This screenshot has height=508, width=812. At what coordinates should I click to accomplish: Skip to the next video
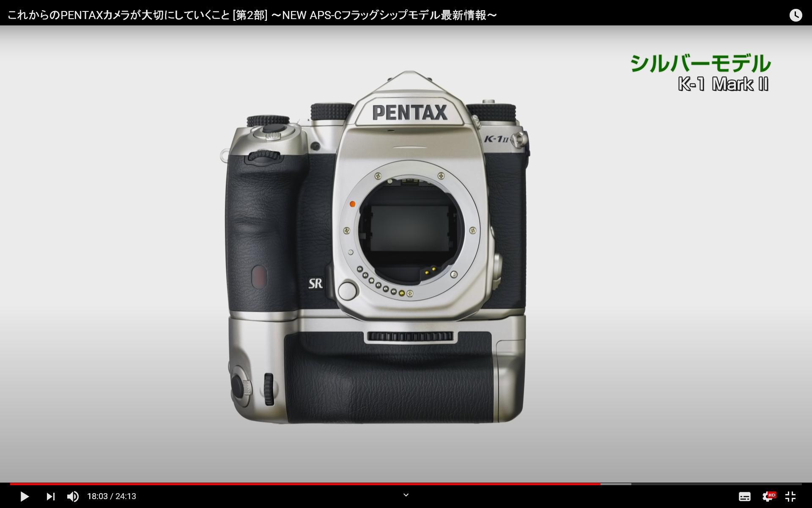click(50, 496)
